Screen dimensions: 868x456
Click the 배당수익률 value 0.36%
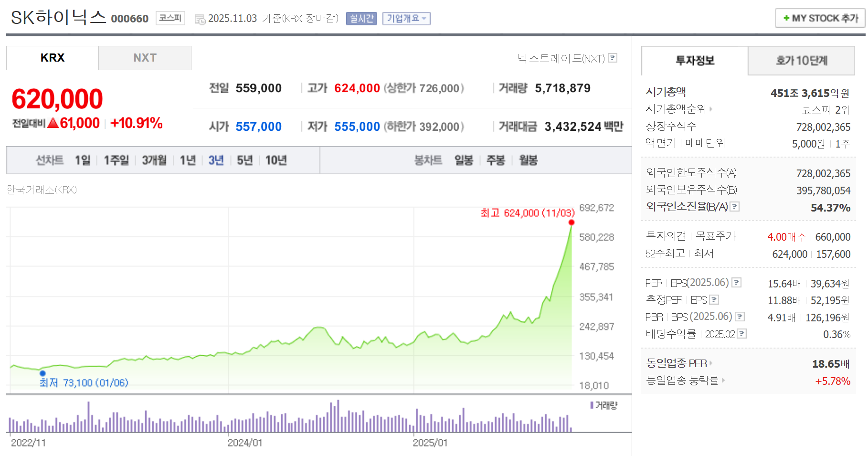[836, 334]
